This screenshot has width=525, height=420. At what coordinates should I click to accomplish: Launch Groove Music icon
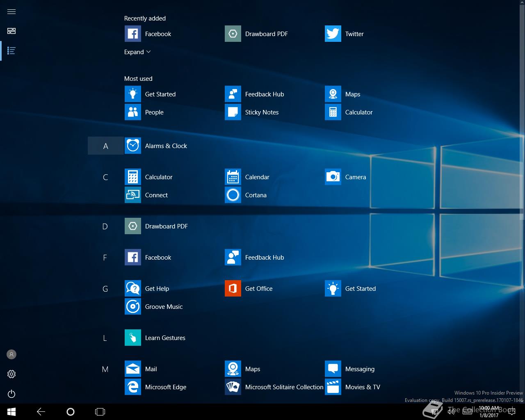click(x=133, y=306)
